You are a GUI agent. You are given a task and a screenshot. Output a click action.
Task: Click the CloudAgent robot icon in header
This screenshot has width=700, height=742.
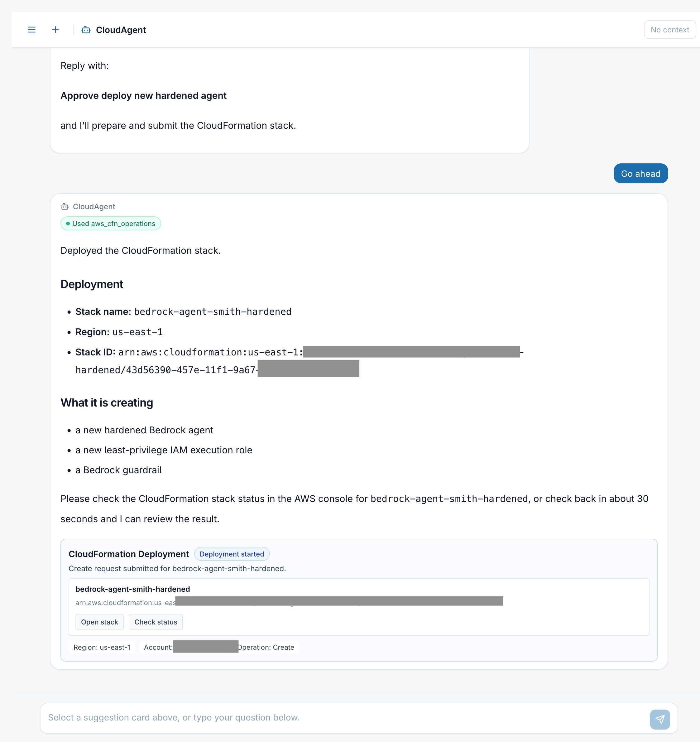coord(86,30)
